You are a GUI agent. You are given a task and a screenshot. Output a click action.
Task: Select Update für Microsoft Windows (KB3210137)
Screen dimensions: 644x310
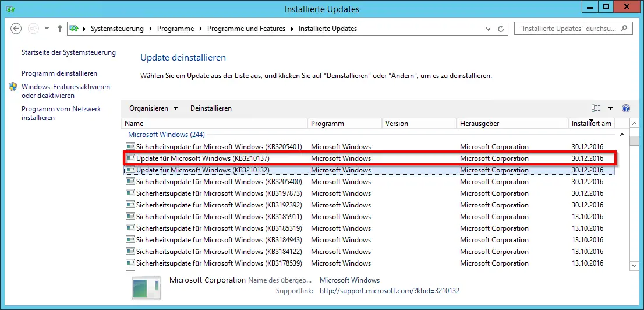pos(369,158)
